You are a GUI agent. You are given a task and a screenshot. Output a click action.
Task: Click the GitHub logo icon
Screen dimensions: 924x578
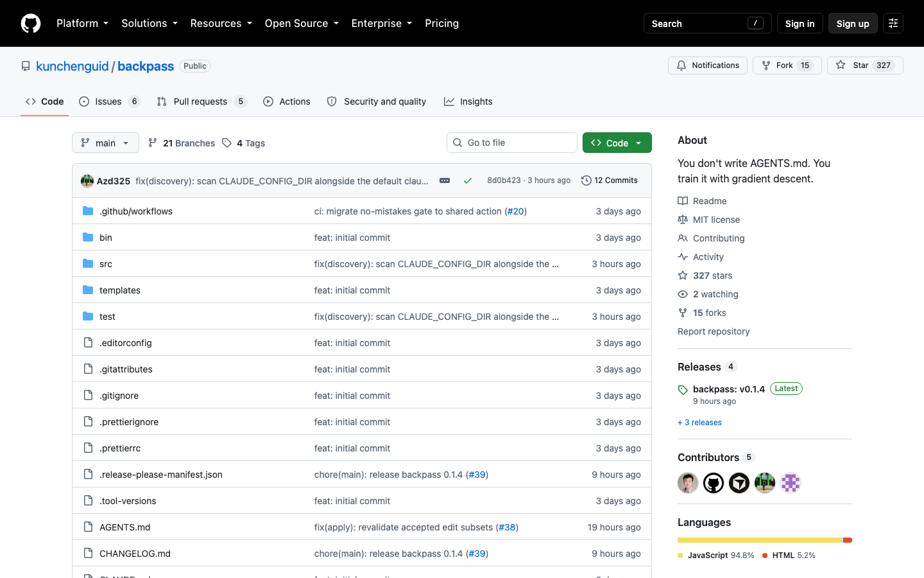coord(31,23)
